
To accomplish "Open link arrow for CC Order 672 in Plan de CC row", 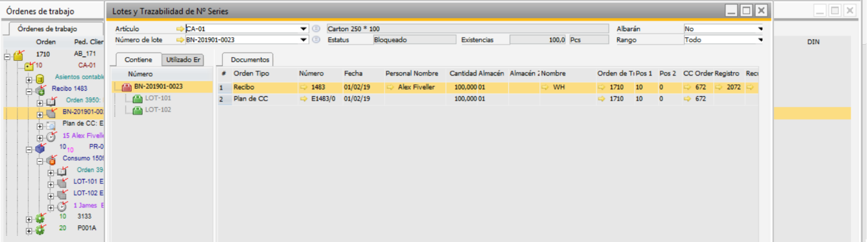I will 688,99.
